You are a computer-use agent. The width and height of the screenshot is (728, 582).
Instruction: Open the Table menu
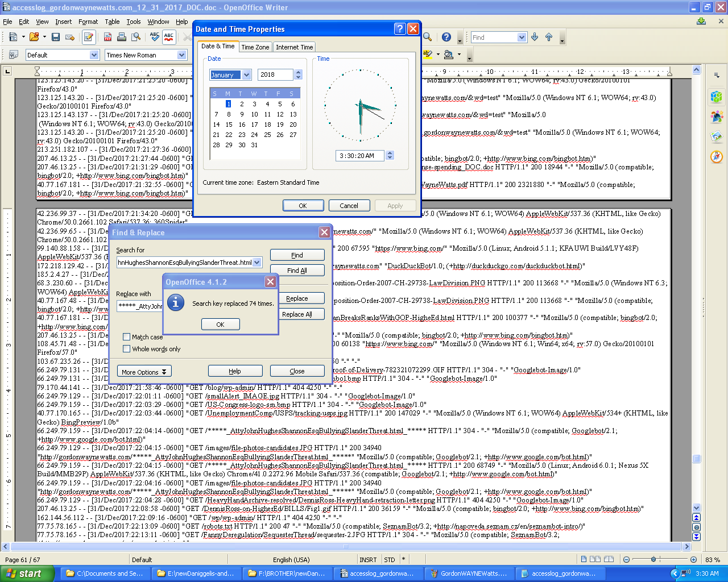112,22
